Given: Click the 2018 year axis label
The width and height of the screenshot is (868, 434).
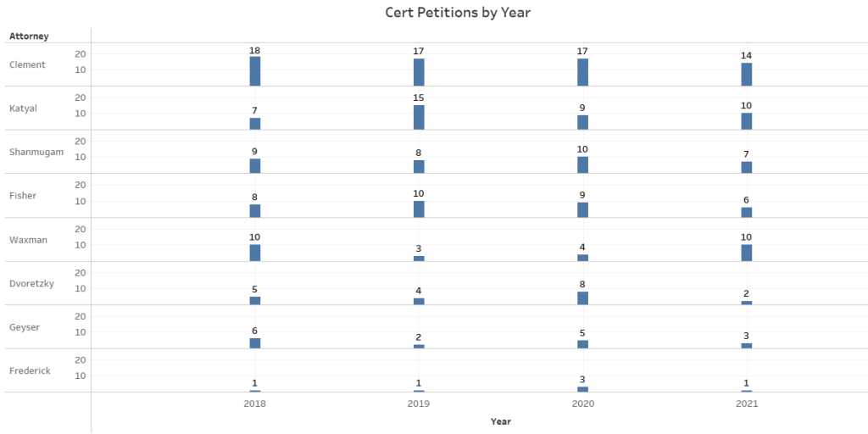Looking at the screenshot, I should pos(254,404).
